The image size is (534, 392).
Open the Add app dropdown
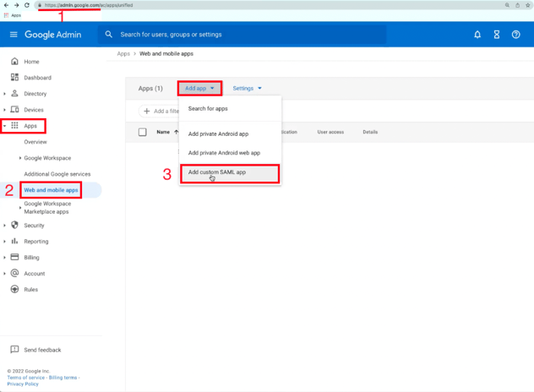pos(199,88)
